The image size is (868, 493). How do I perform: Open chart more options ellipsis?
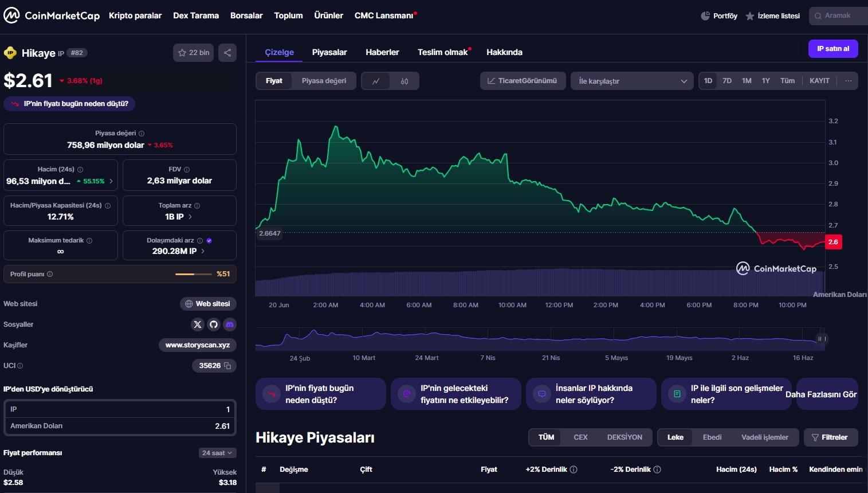coord(848,81)
